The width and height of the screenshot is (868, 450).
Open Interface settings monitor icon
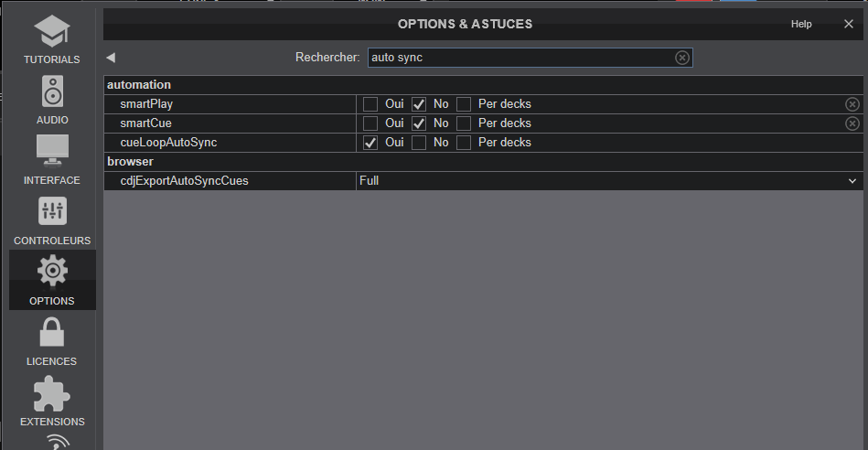pos(52,151)
